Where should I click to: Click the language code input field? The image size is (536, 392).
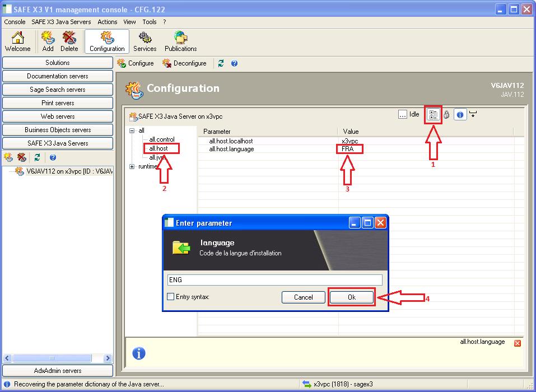(275, 280)
